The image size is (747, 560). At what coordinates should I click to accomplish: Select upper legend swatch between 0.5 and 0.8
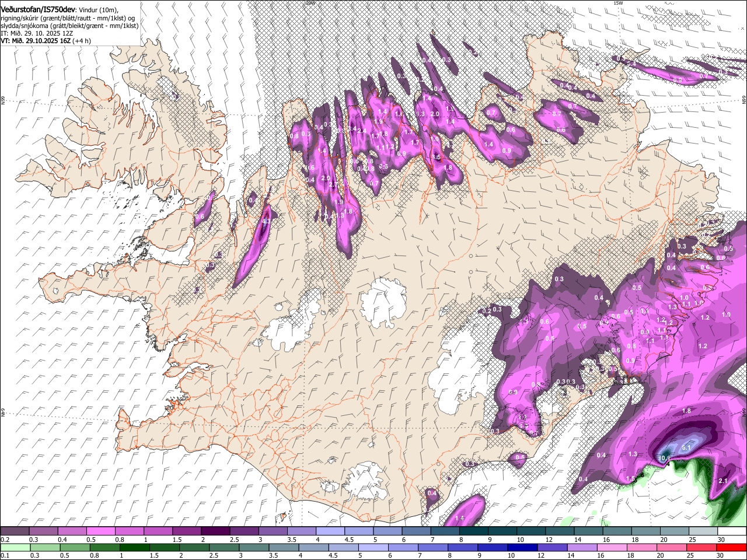[x=100, y=531]
